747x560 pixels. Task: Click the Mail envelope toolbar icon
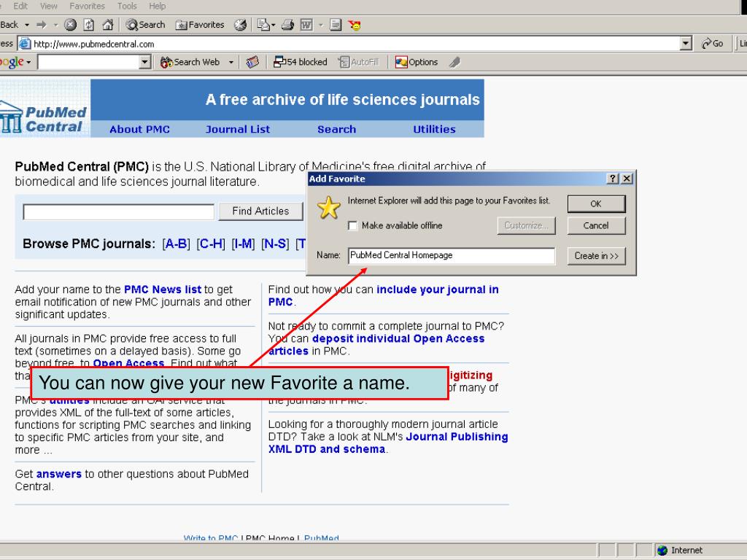tap(263, 25)
